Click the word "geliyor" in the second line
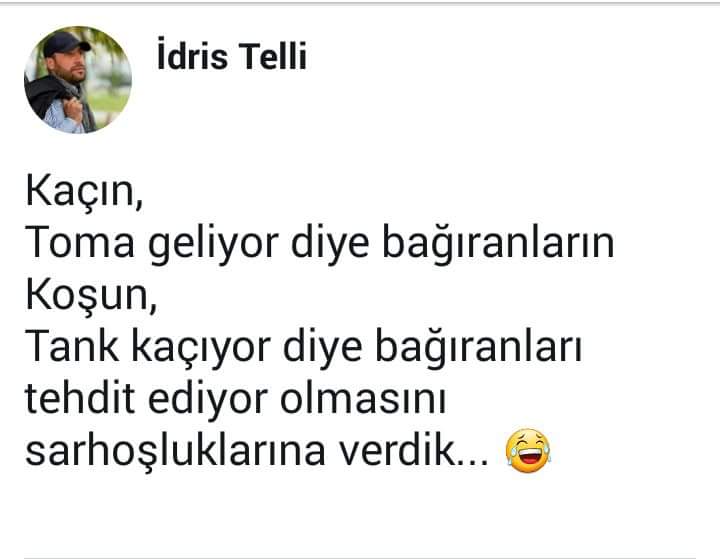Viewport: 720px width, 559px height. point(213,245)
